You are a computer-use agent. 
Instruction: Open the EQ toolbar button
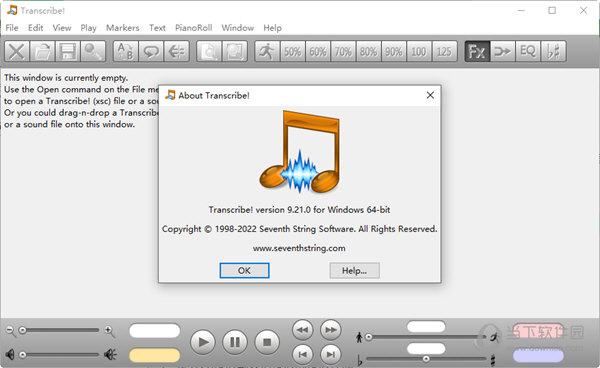[528, 51]
